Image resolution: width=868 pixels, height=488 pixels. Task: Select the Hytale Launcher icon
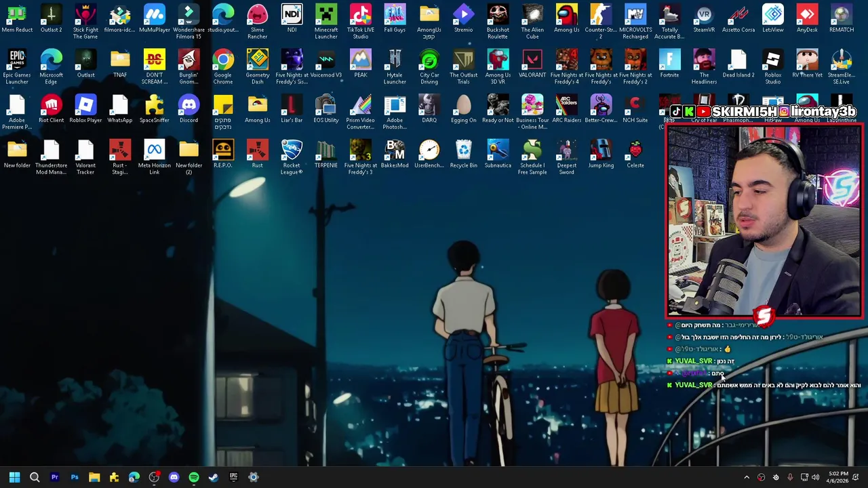point(395,66)
